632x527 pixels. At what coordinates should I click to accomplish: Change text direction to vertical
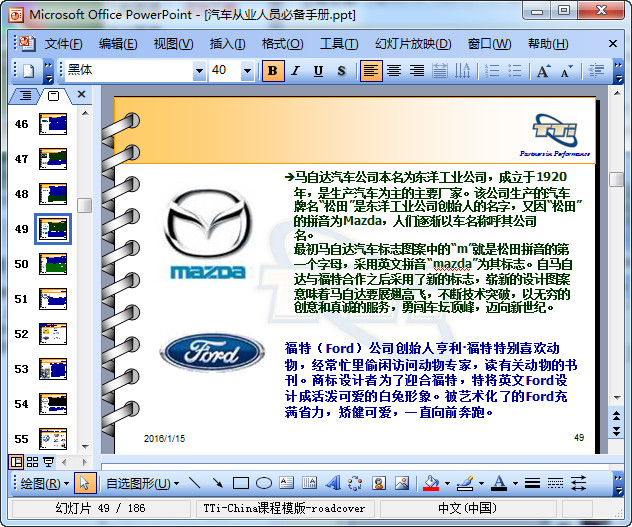pyautogui.click(x=462, y=71)
